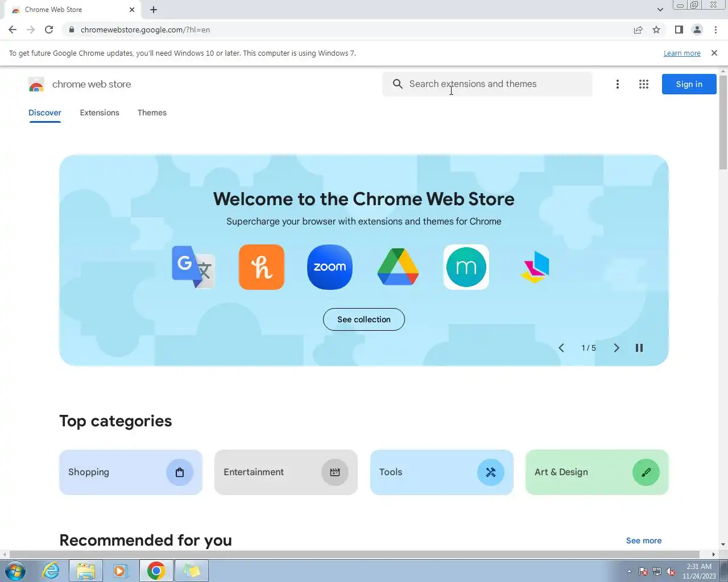Click the vertical page scrollbar thumb
The width and height of the screenshot is (728, 582).
[x=723, y=122]
